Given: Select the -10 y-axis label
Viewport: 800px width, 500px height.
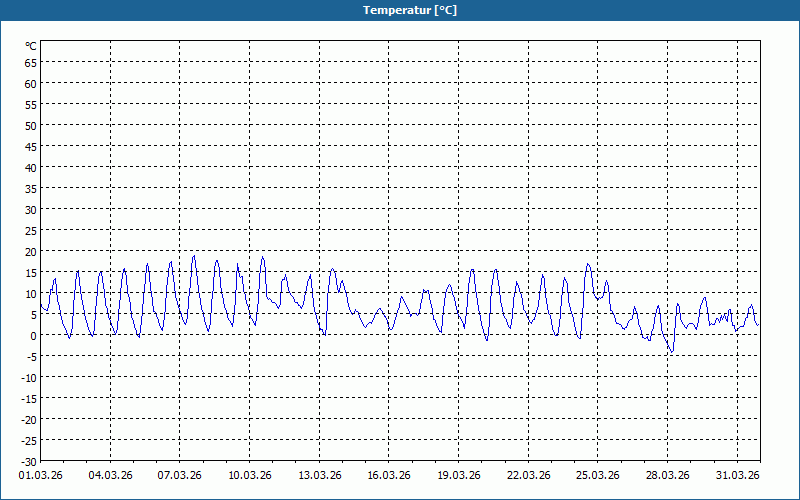Looking at the screenshot, I should [x=29, y=378].
